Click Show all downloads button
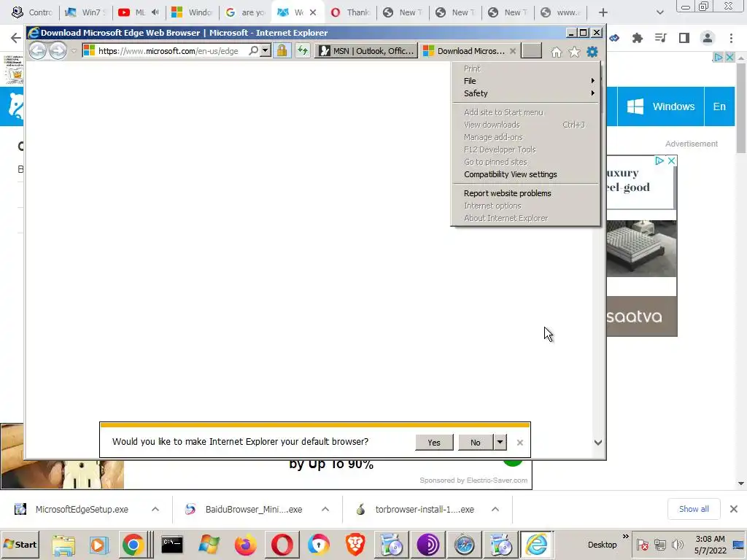The width and height of the screenshot is (747, 560). (x=694, y=509)
